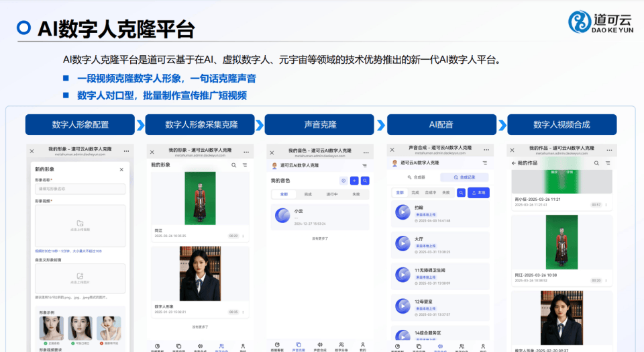Open the hamburger menu in 声音合成 screen

point(484,163)
